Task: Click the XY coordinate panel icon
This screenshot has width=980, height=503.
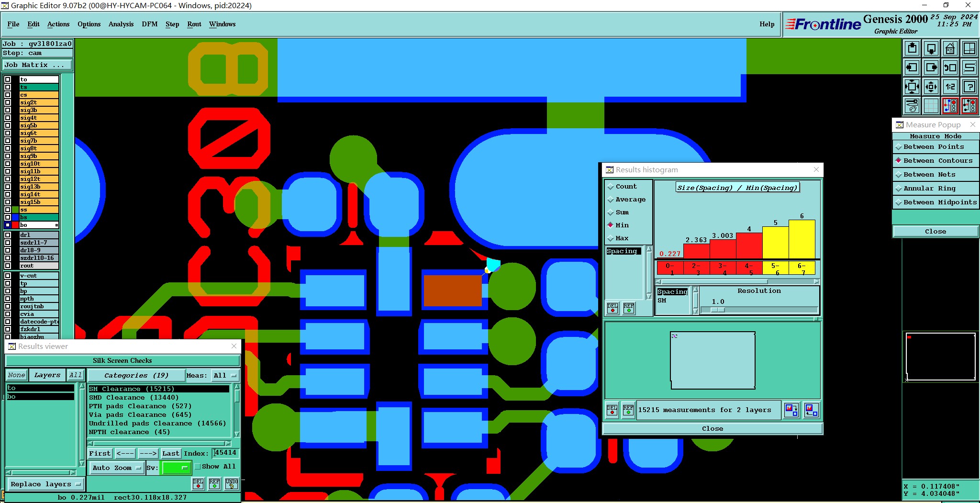Action: click(969, 48)
